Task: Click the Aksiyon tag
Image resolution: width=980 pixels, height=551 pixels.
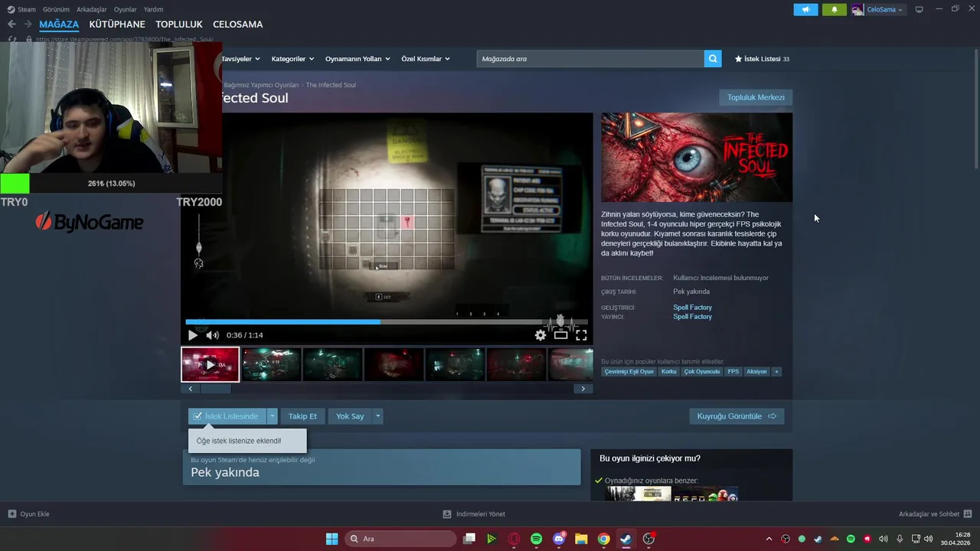Action: pyautogui.click(x=756, y=372)
